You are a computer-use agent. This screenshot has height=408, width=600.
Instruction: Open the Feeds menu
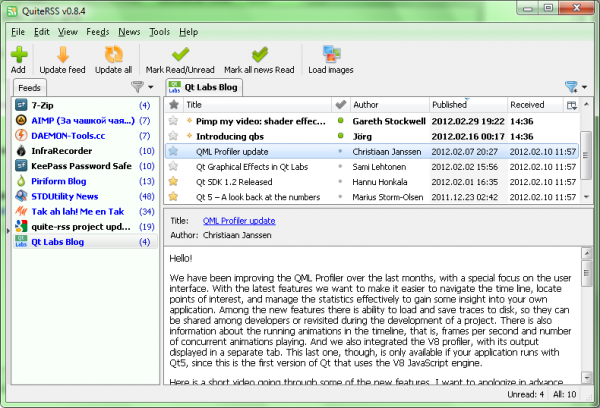pyautogui.click(x=98, y=32)
